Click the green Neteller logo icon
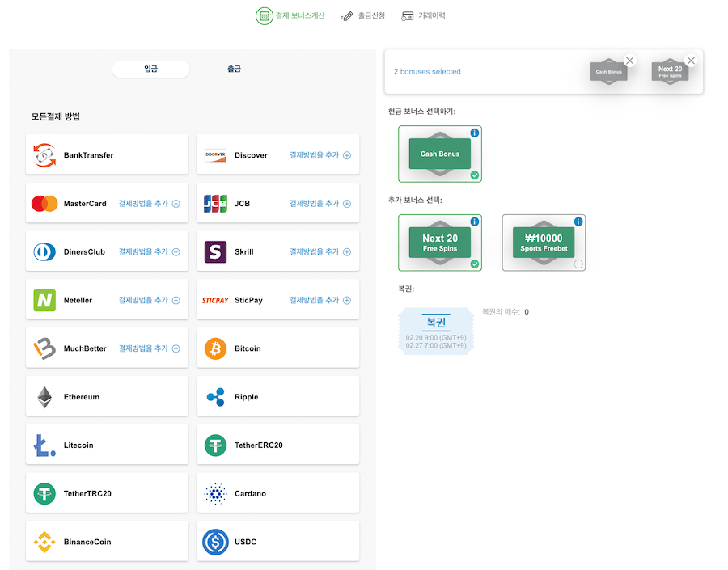Screen dimensions: 728x570 44,300
